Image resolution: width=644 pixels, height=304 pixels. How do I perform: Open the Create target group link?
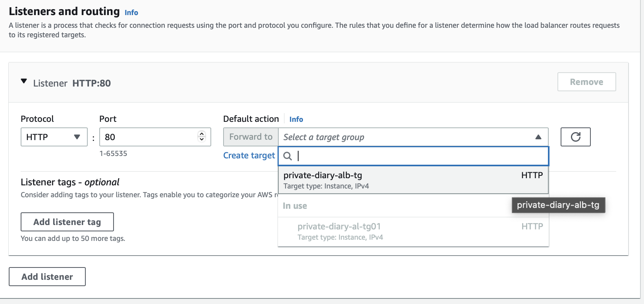[249, 156]
